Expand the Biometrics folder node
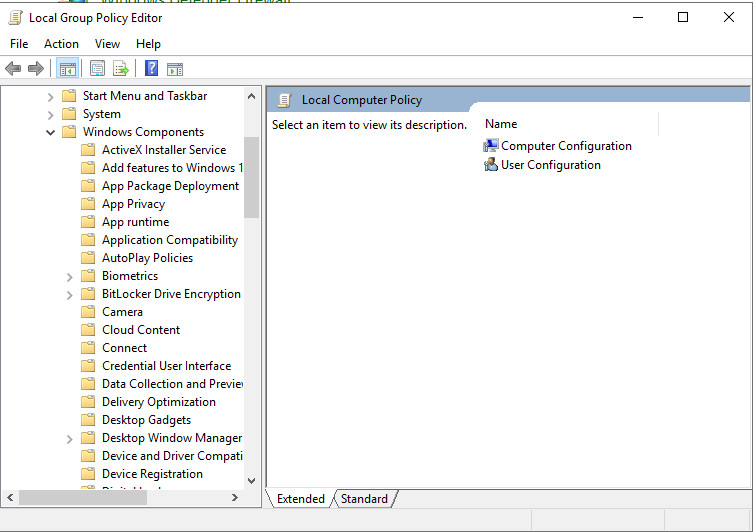The image size is (756, 532). tap(70, 276)
